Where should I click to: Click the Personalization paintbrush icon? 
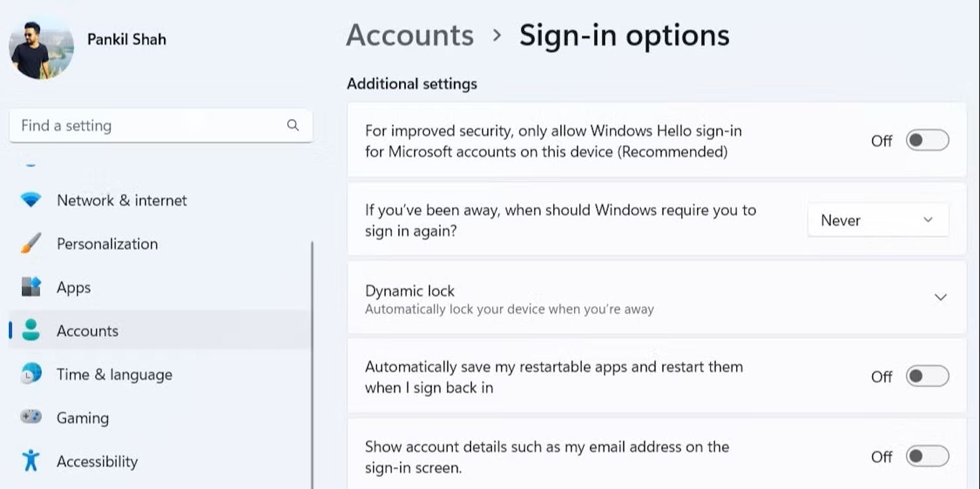click(x=29, y=244)
